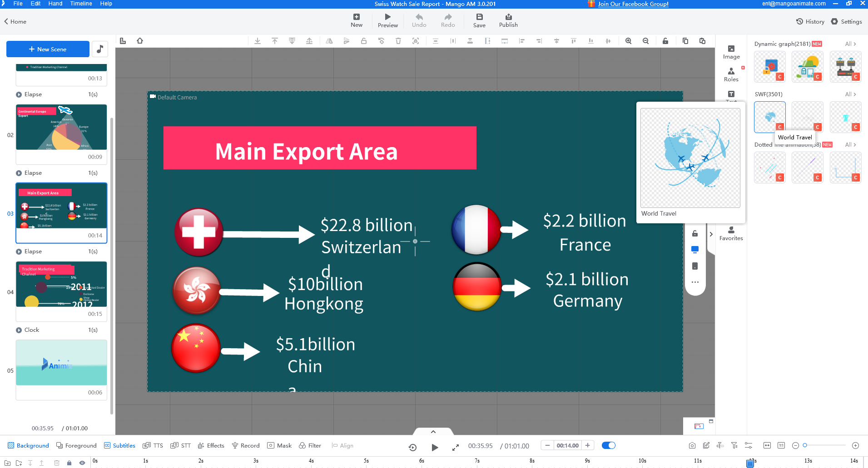Switch to the Foreground tab

[76, 445]
